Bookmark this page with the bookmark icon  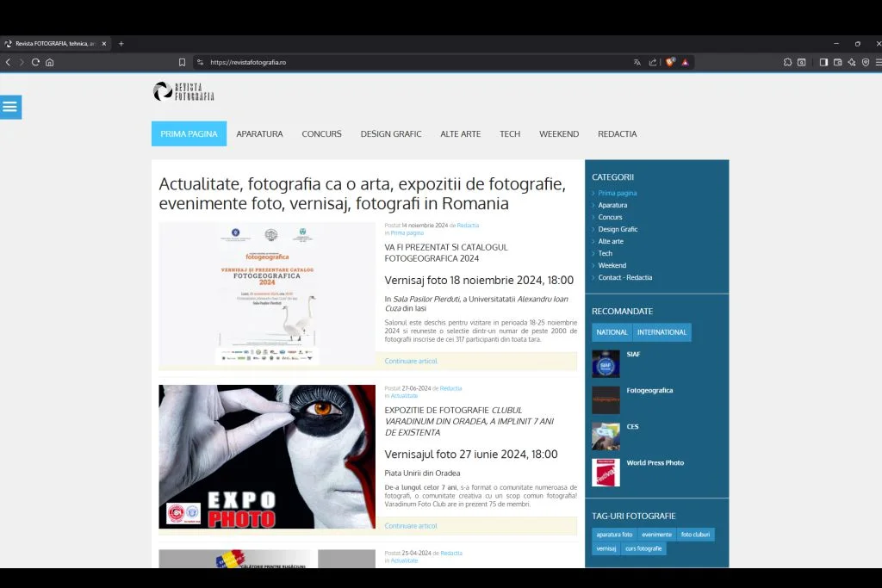point(182,62)
